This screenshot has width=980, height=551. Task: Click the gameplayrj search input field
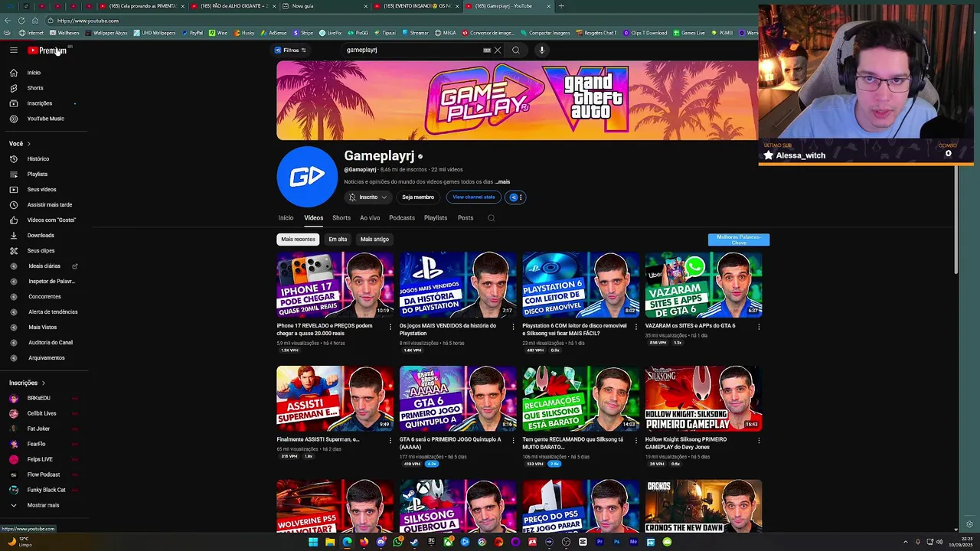coord(412,51)
